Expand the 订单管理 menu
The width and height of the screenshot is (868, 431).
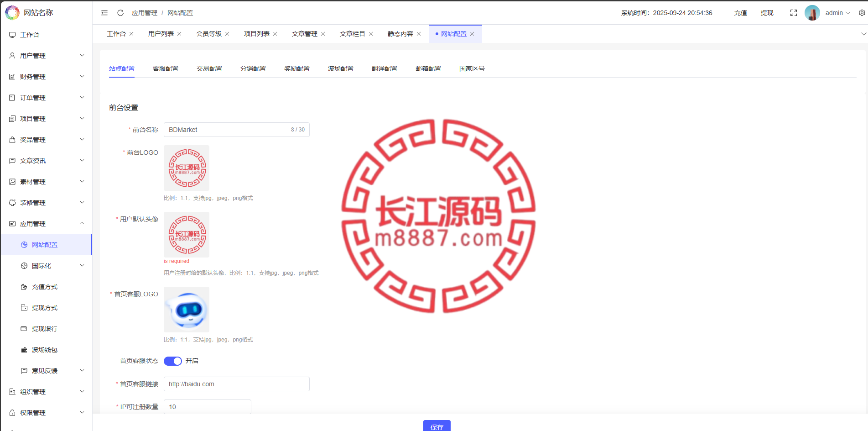pyautogui.click(x=46, y=98)
